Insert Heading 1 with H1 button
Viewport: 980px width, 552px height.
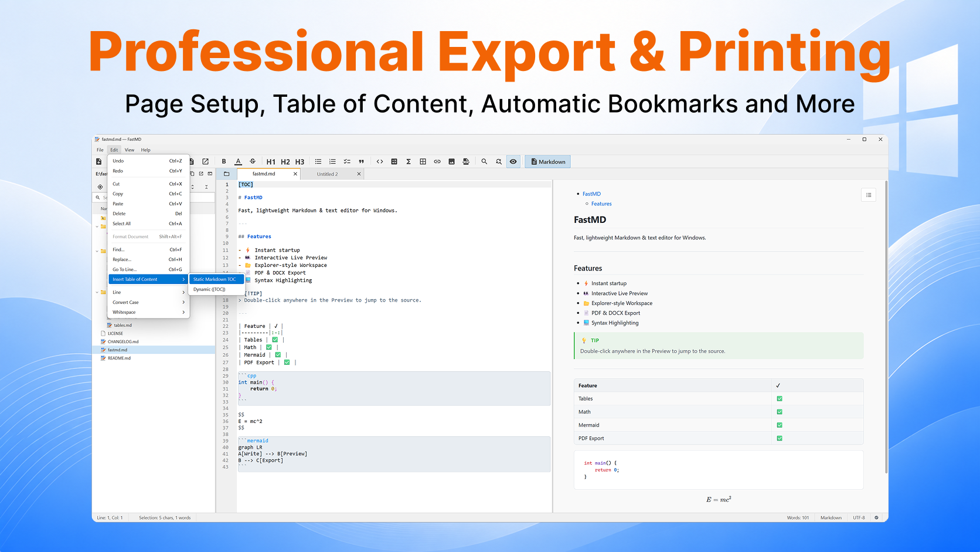click(x=271, y=162)
